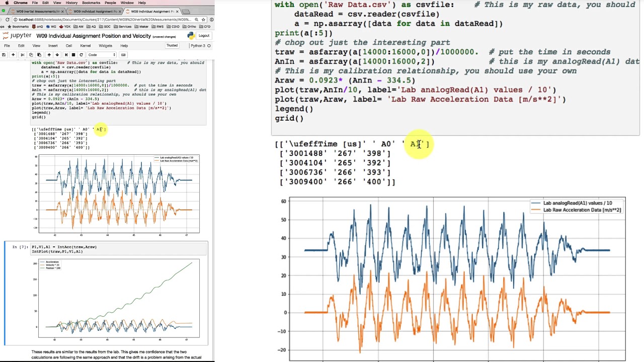
Task: Open the Jupyter Insert menu
Action: tap(53, 46)
